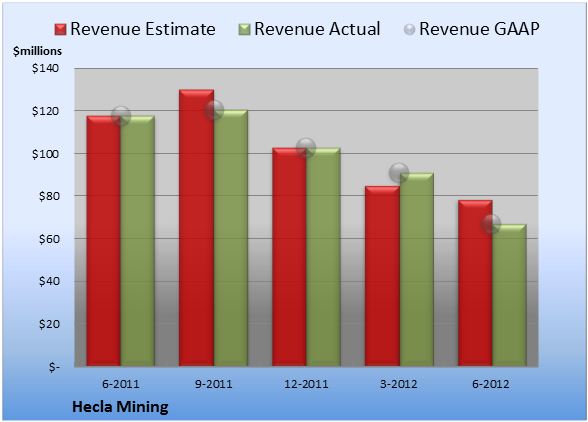Click the GAAP sphere marker for 6-2011
This screenshot has height=422, width=588.
[121, 116]
